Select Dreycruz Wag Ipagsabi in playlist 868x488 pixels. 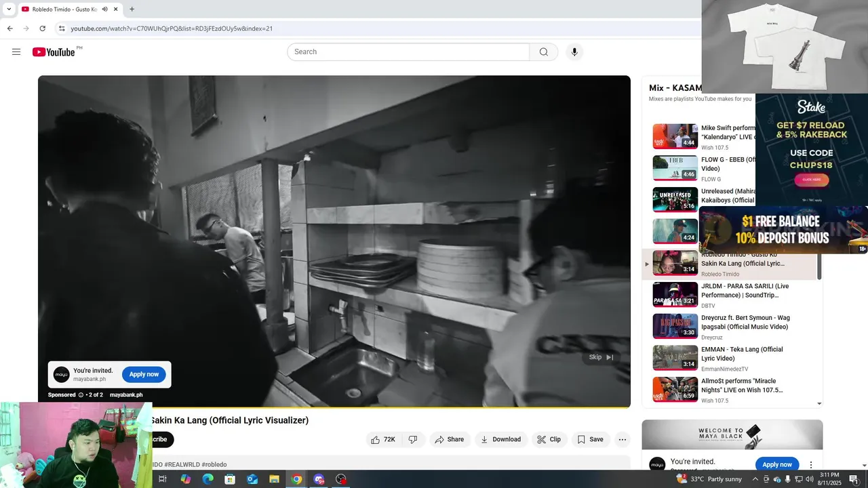(729, 327)
